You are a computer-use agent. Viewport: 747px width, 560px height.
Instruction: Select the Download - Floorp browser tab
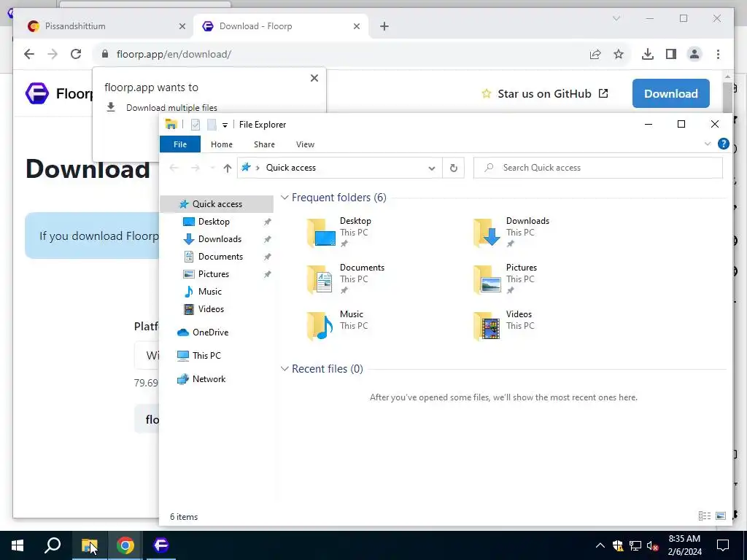(x=281, y=26)
